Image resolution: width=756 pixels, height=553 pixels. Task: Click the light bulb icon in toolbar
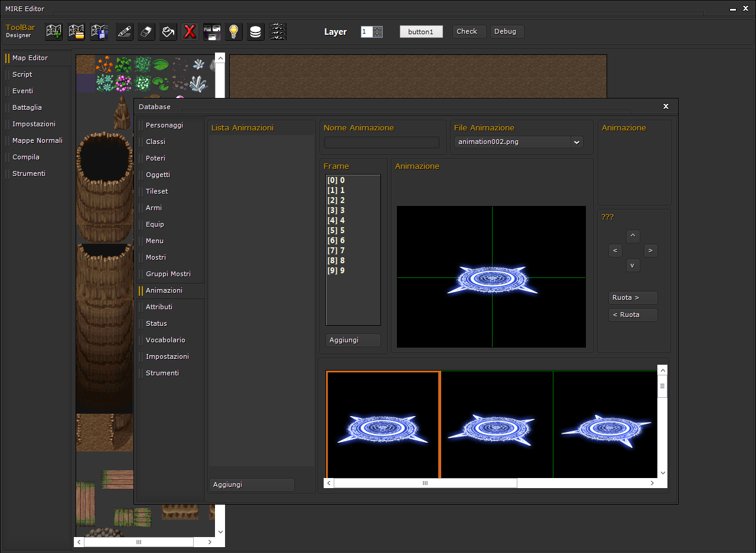[234, 32]
